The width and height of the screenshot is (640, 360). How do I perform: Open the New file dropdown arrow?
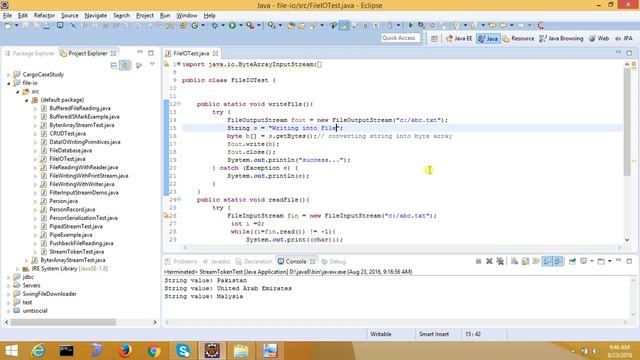coord(17,25)
